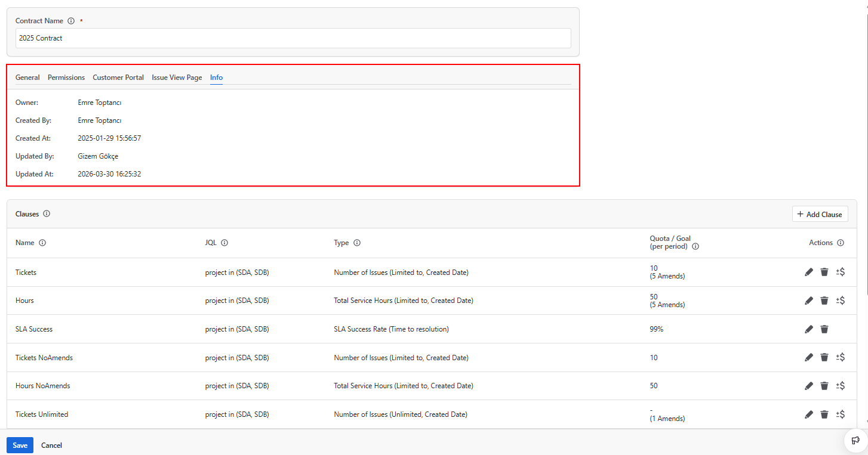Delete the Hours clause with trash icon

point(824,301)
